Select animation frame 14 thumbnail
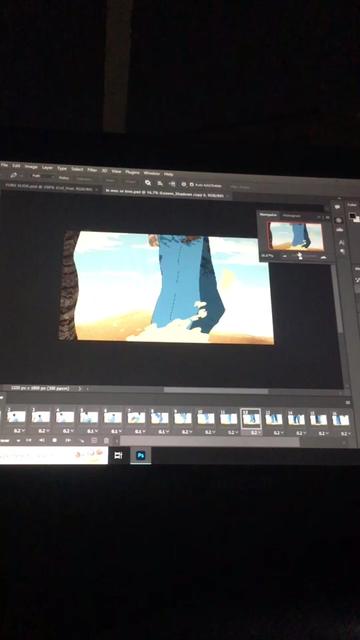Screen dimensions: 360x640 pos(296,419)
